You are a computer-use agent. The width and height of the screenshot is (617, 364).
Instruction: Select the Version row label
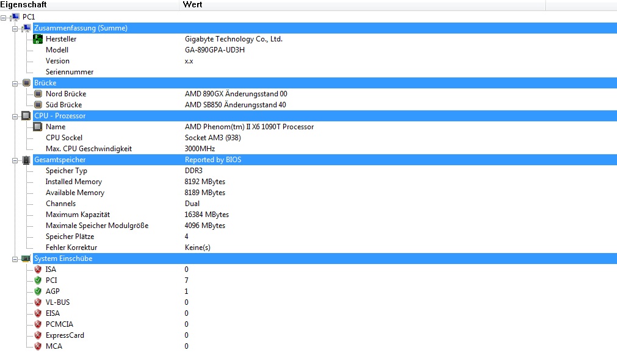pos(57,61)
